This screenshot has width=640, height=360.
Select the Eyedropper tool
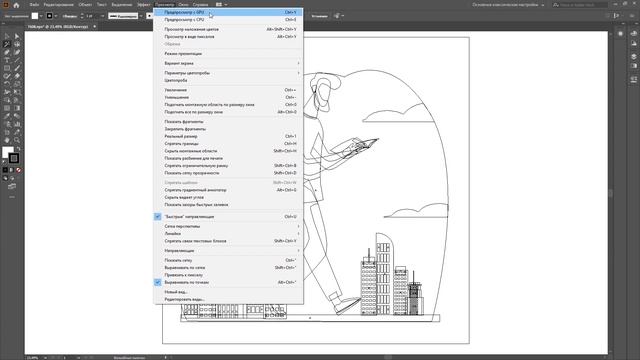[7, 116]
